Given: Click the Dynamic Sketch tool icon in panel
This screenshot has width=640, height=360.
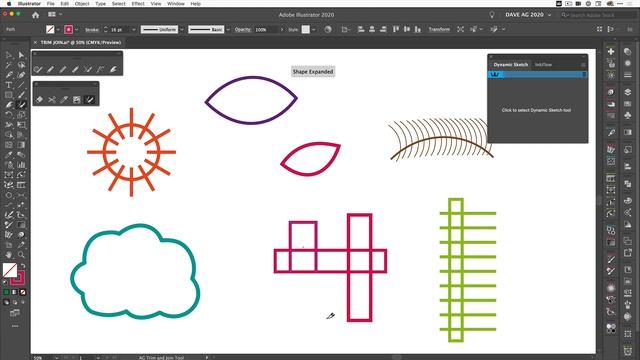Looking at the screenshot, I should (x=496, y=75).
